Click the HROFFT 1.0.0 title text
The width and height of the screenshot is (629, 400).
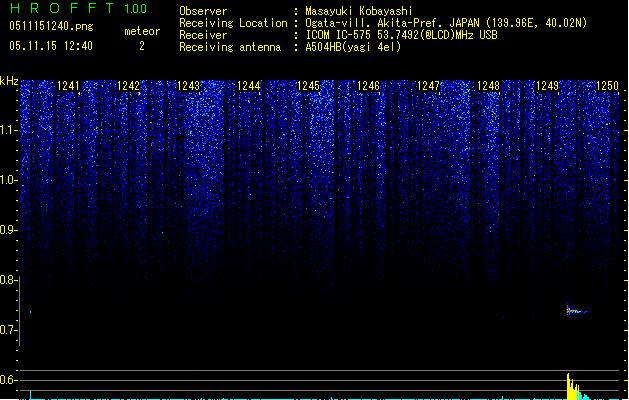coord(79,8)
